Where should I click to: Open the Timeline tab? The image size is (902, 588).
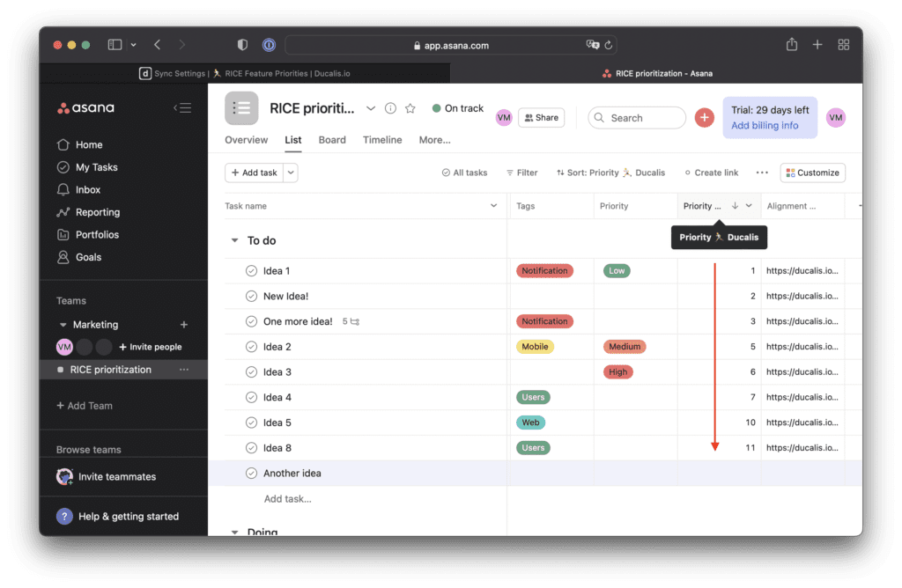tap(382, 139)
